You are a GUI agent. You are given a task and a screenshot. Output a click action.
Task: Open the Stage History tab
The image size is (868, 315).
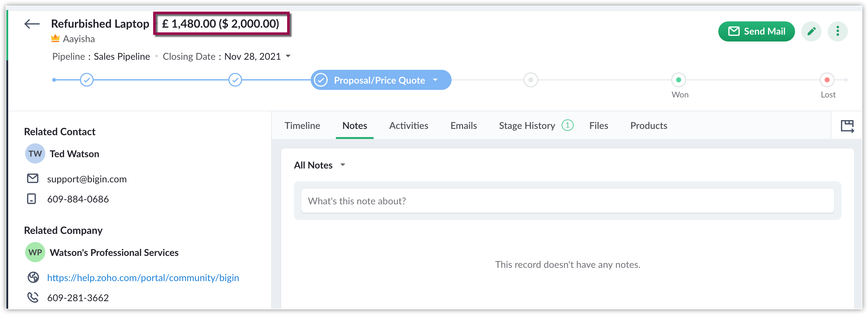(x=527, y=126)
